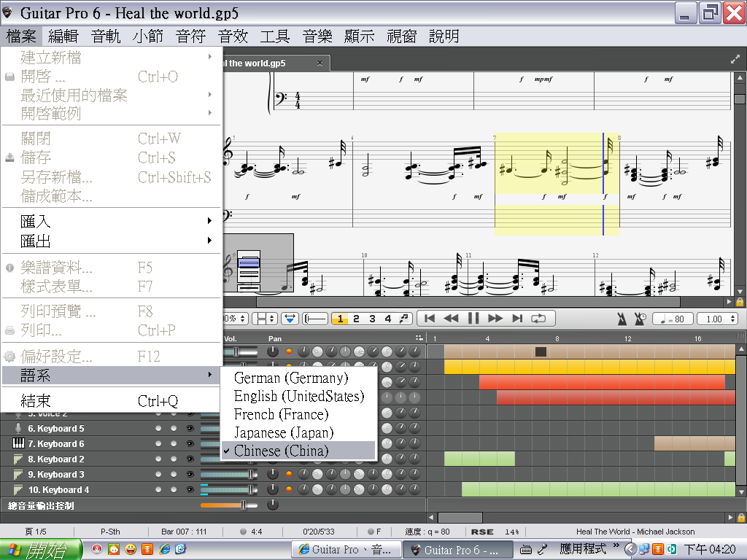Click the fullscreen expand icon
Viewport: 747px width, 560px height.
click(735, 60)
